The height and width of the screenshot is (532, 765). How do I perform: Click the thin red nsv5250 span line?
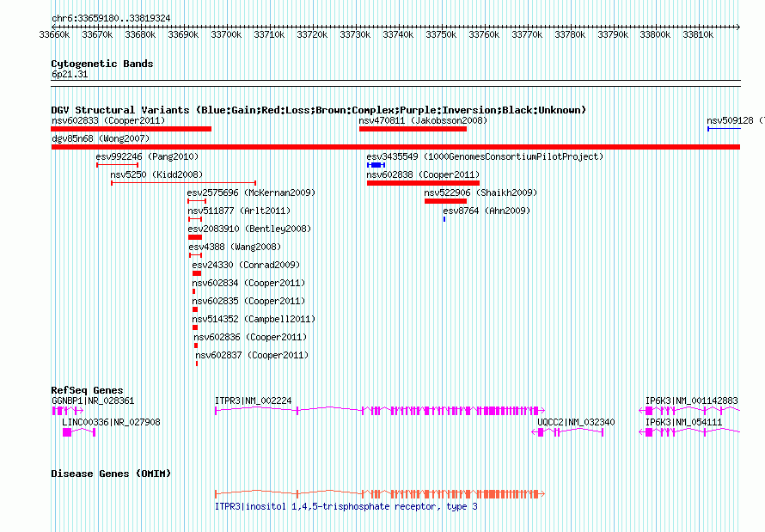[183, 183]
